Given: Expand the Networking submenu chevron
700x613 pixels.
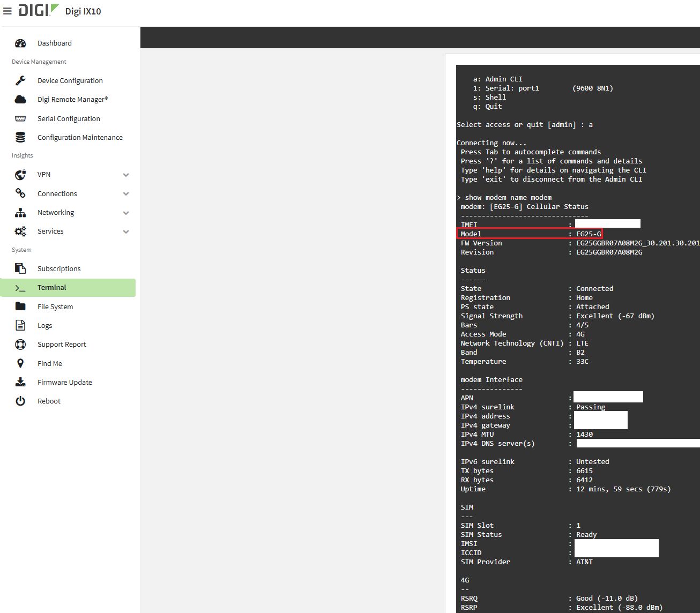Looking at the screenshot, I should tap(126, 213).
